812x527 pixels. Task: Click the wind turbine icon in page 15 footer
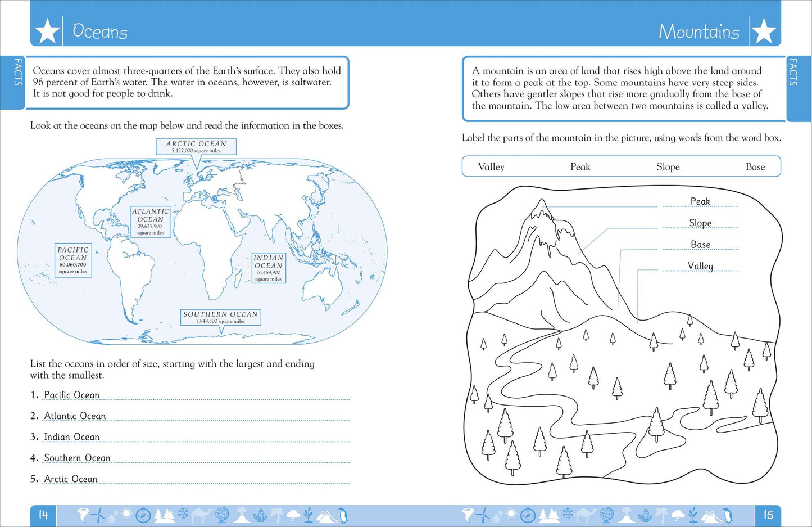click(x=483, y=515)
